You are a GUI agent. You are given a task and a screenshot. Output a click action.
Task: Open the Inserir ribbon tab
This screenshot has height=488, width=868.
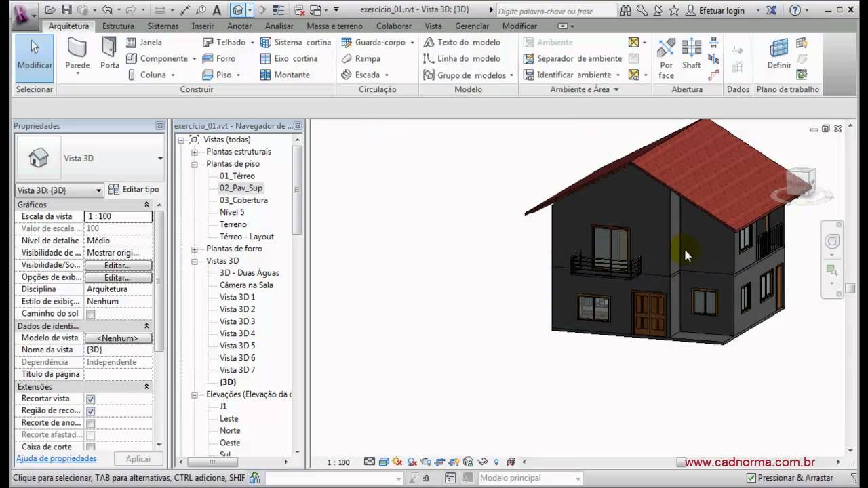[x=203, y=26]
